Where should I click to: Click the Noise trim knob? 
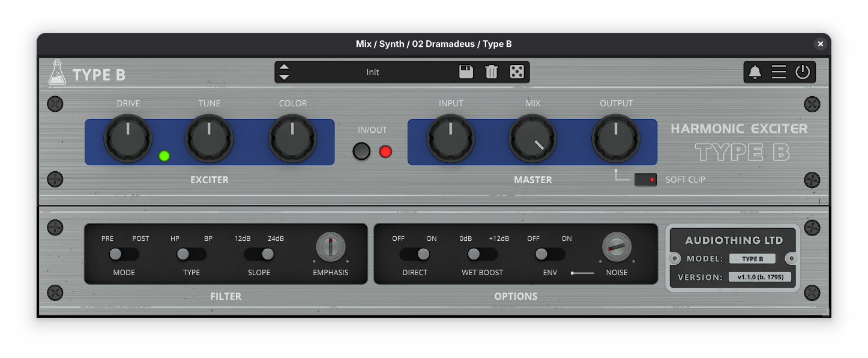616,247
